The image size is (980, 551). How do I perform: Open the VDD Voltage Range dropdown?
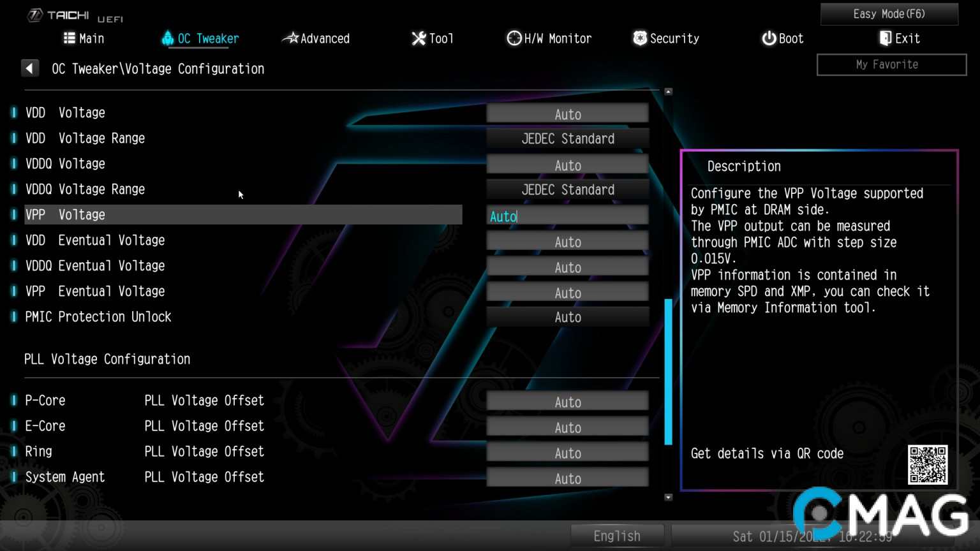click(x=567, y=139)
